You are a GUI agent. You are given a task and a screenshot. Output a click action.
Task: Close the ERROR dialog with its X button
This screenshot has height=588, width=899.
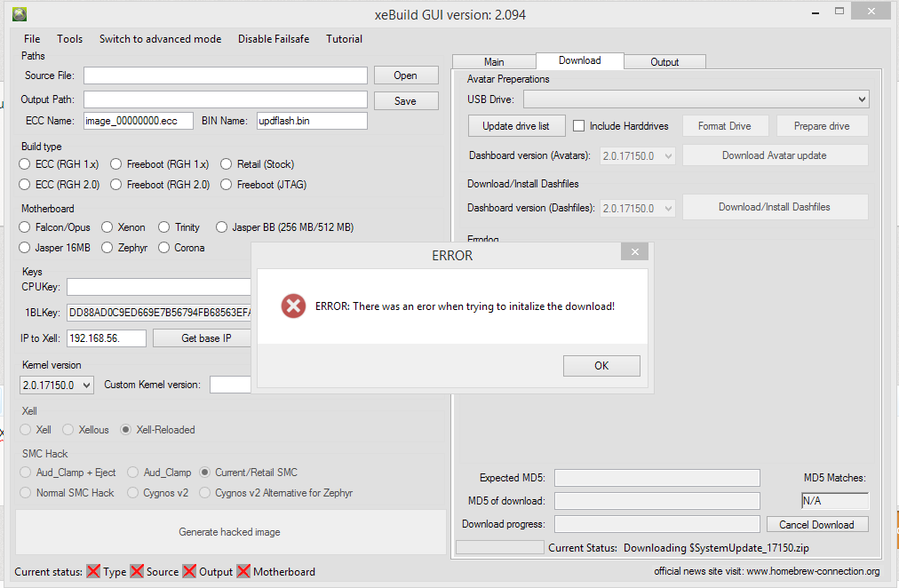coord(634,251)
